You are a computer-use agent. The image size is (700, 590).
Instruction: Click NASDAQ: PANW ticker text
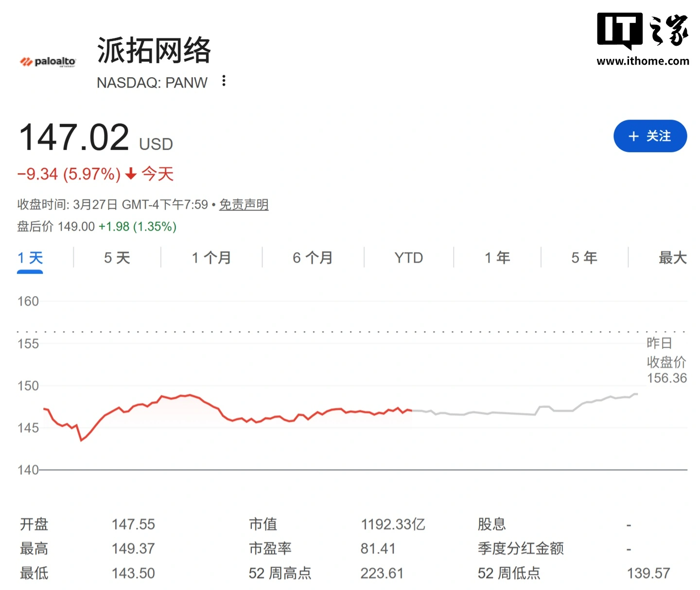point(152,83)
